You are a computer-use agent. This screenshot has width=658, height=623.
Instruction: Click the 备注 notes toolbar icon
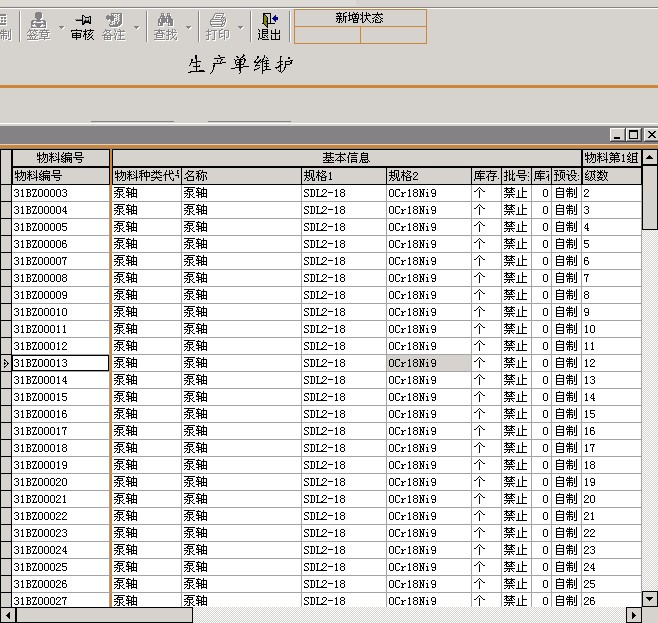click(x=114, y=27)
